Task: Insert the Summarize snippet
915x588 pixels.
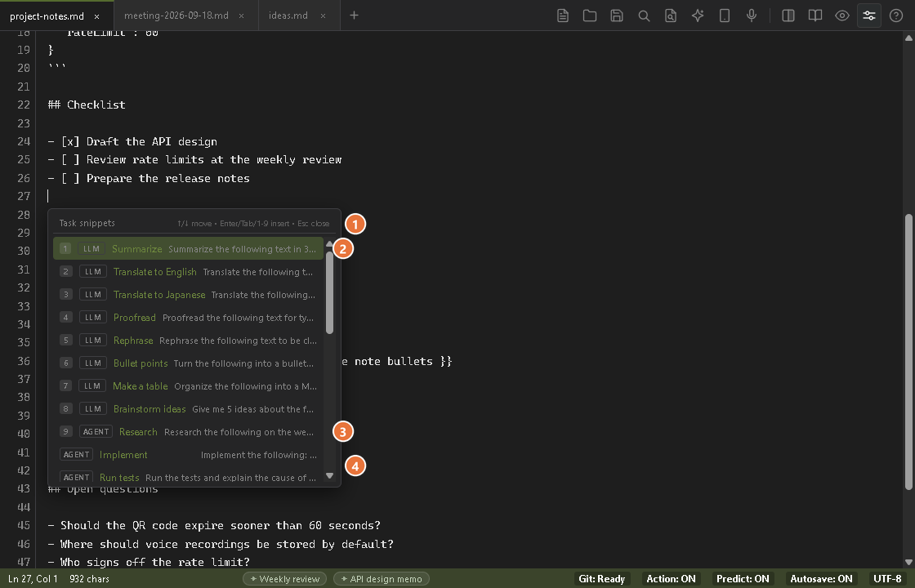Action: coord(188,248)
